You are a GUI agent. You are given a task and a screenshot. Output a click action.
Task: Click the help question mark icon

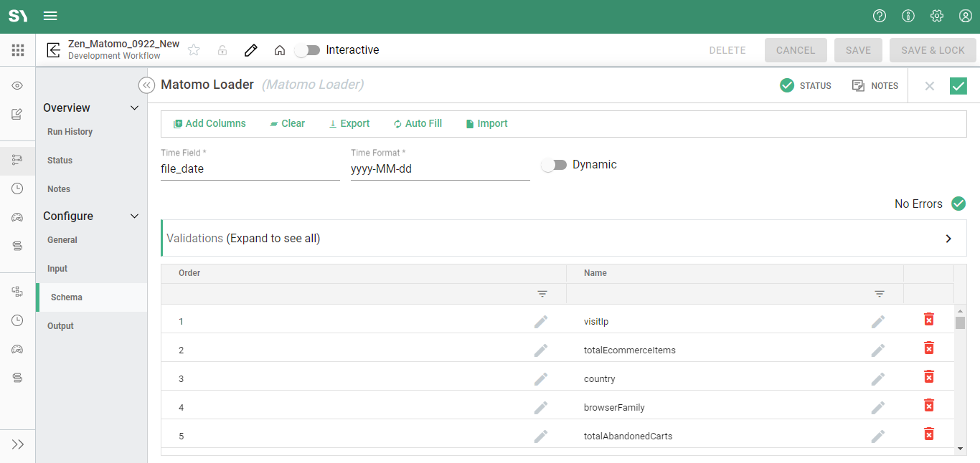click(x=879, y=16)
